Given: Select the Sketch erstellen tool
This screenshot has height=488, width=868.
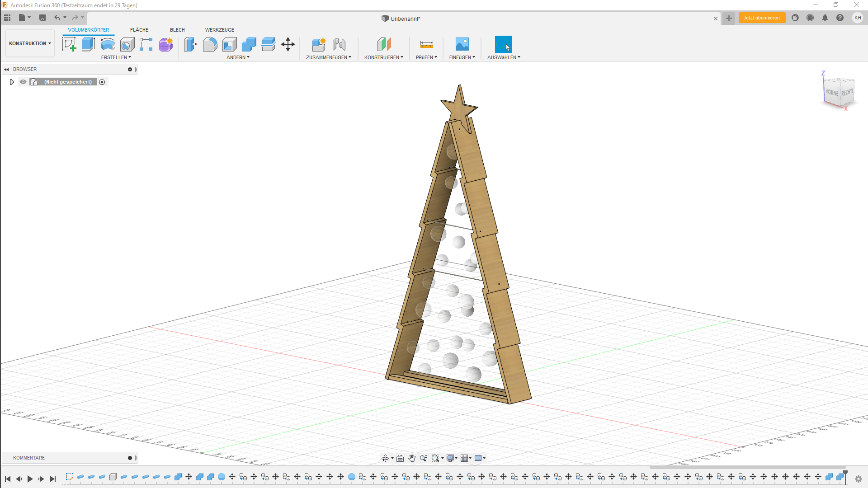Looking at the screenshot, I should 69,44.
